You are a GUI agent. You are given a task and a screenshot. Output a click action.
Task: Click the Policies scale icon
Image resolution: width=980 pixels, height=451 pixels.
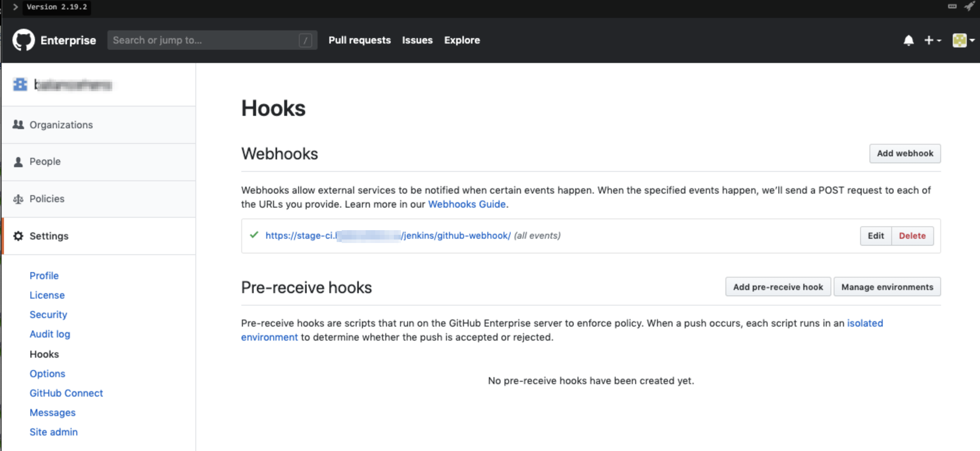click(18, 199)
